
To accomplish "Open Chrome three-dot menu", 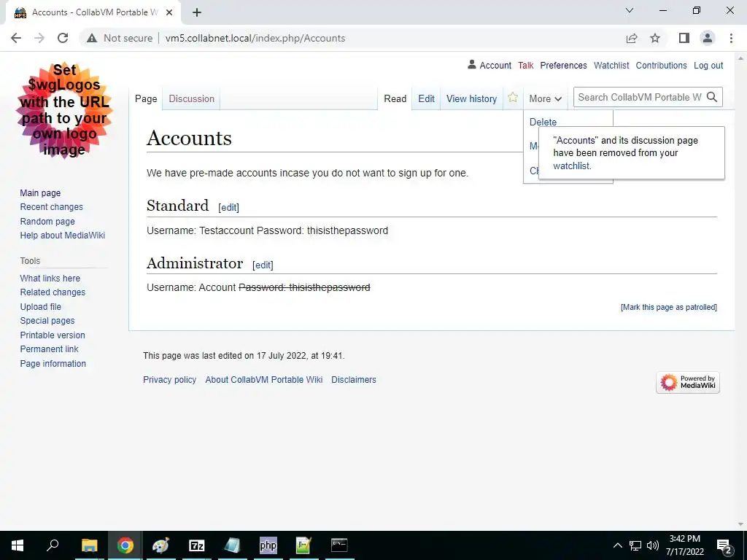I will click(731, 38).
